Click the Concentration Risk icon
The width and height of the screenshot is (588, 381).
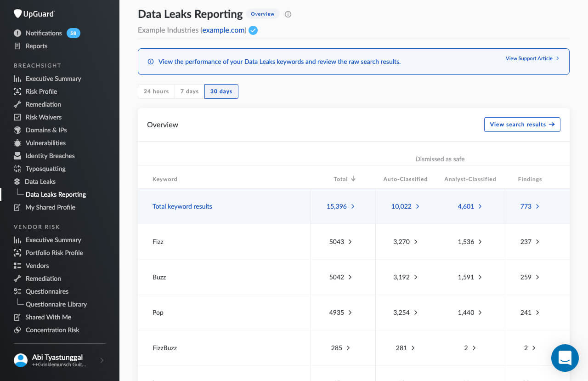[x=17, y=330]
